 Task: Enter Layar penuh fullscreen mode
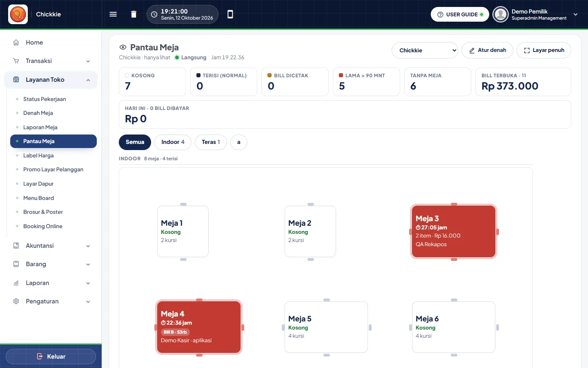click(544, 50)
